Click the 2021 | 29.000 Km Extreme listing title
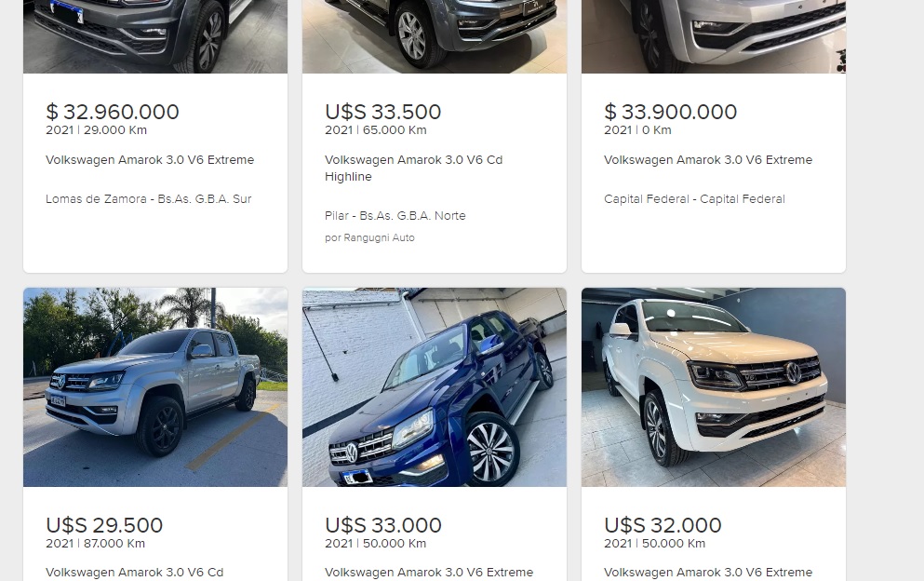 [x=150, y=160]
